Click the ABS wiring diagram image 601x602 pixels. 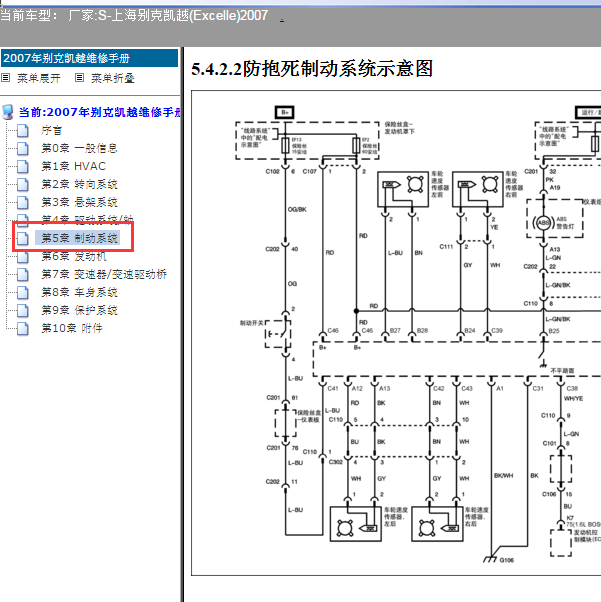pyautogui.click(x=396, y=333)
